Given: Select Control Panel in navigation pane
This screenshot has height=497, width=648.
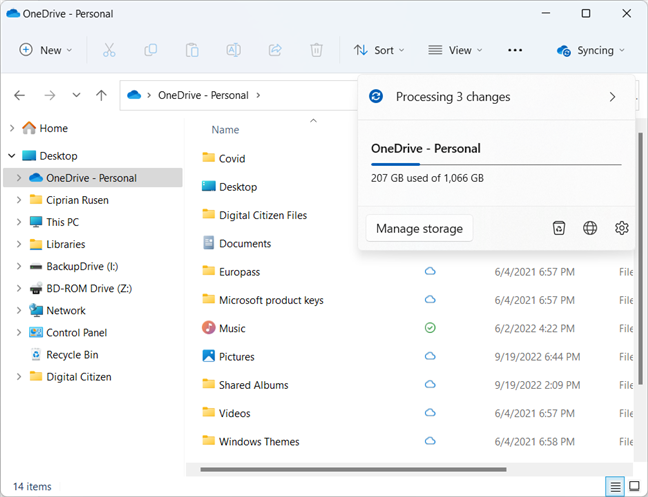Looking at the screenshot, I should [76, 333].
